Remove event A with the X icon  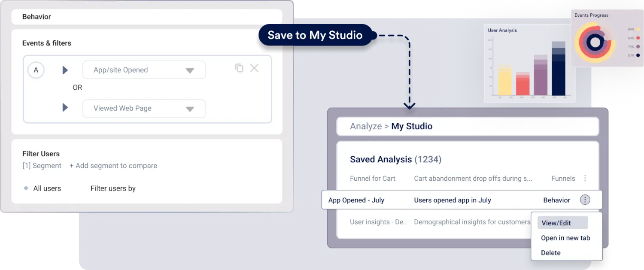[x=254, y=68]
